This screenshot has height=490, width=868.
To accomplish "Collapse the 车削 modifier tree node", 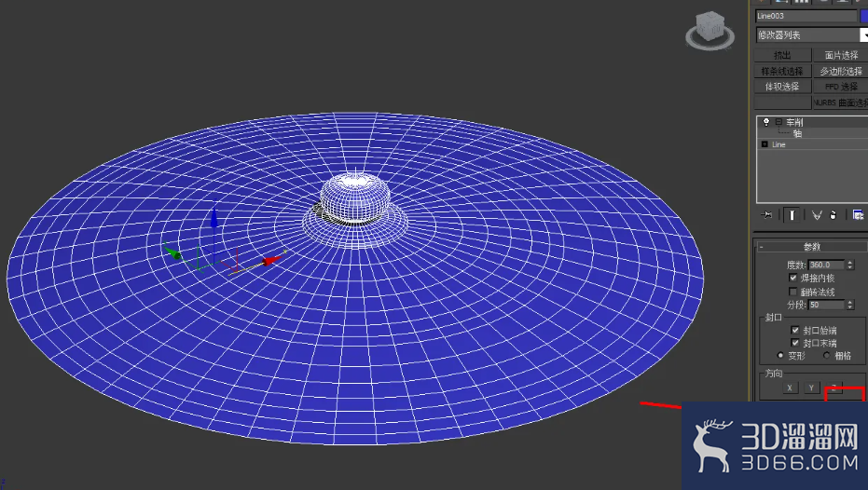I will tap(778, 122).
